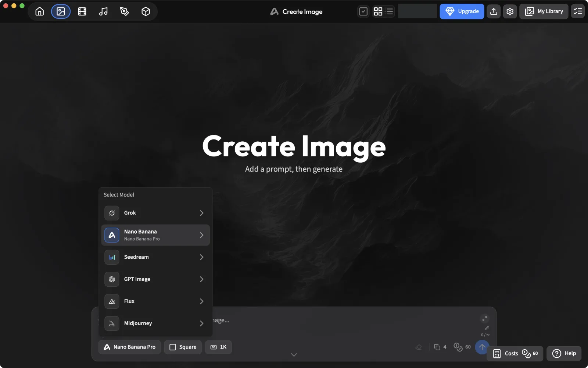Click the Midjourney sailboat icon
This screenshot has width=588, height=368.
pos(112,323)
